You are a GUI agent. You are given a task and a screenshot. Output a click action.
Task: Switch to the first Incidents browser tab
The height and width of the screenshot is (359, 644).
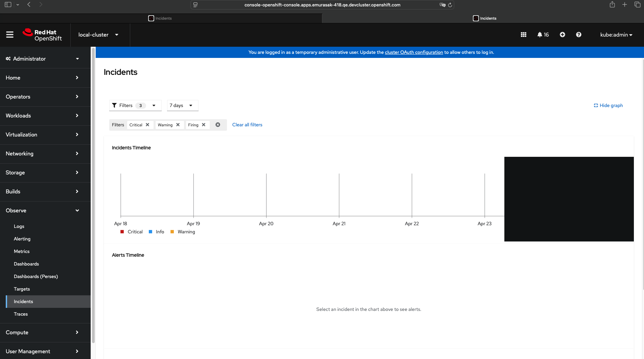[161, 18]
